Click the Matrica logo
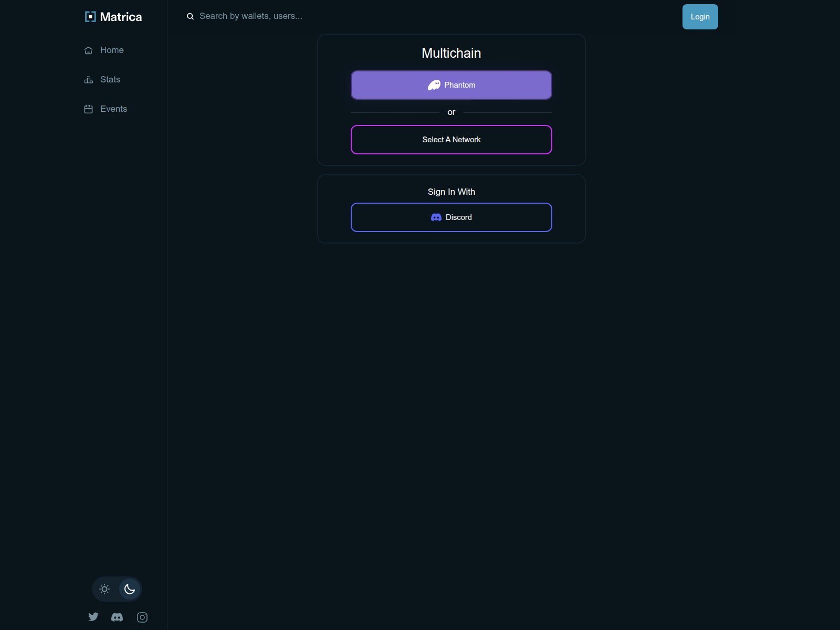Viewport: 840px width, 630px height. tap(113, 17)
